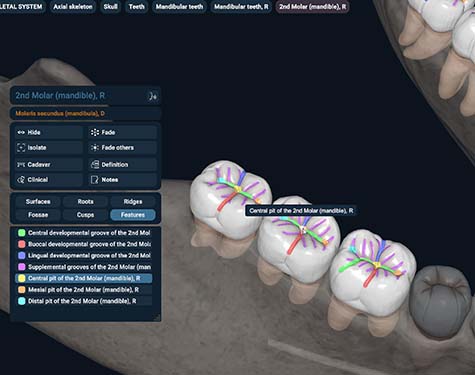
Task: Click the Clinical icon
Action: pyautogui.click(x=21, y=180)
